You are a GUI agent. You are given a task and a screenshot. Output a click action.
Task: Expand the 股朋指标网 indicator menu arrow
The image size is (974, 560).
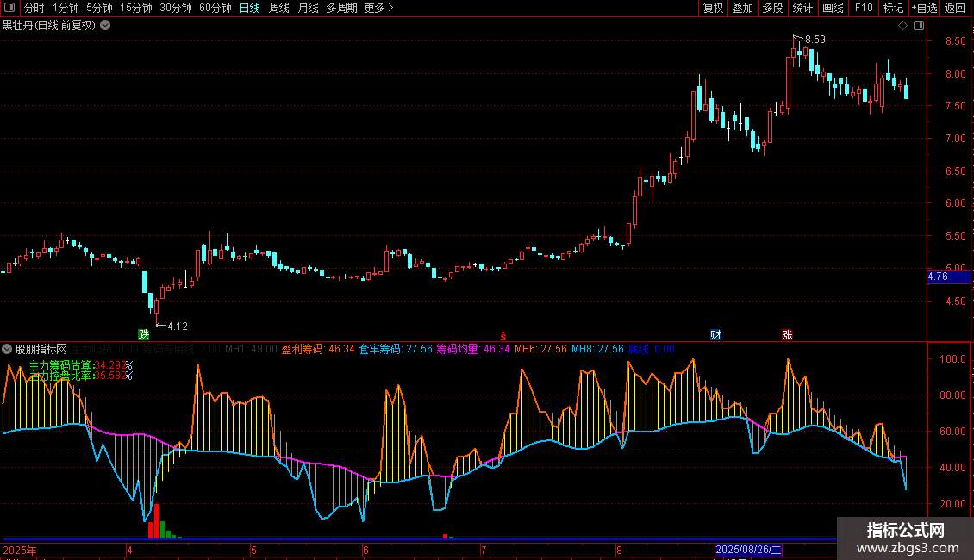(x=8, y=349)
